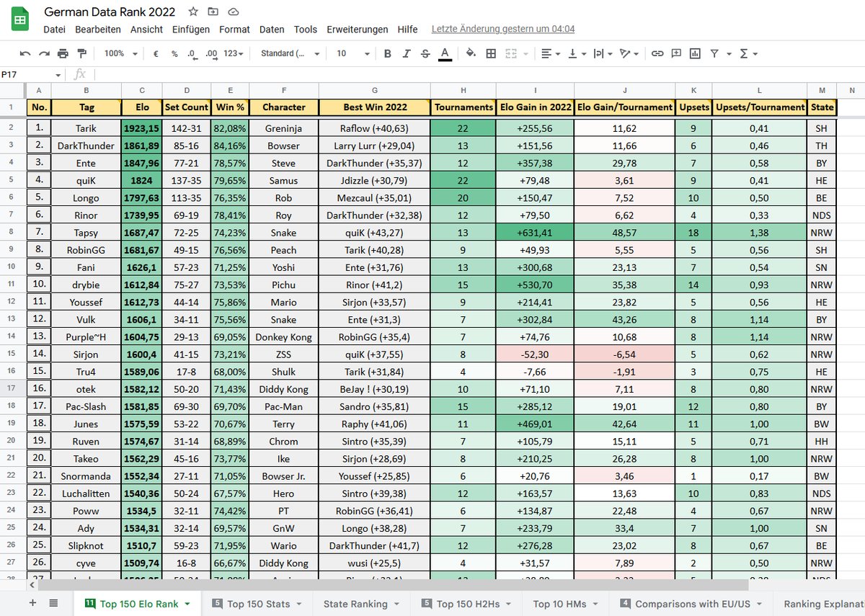The height and width of the screenshot is (616, 865).
Task: Insert a link into the cell
Action: coord(657,53)
